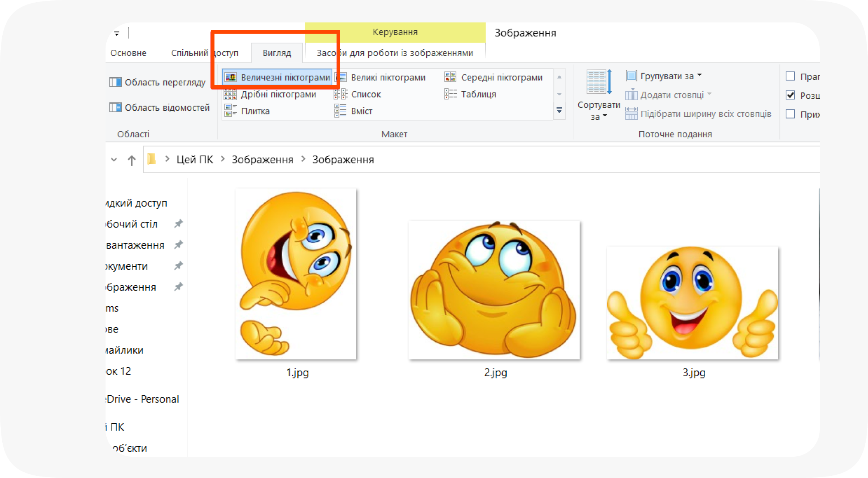Screen dimensions: 868x478
Task: Open Downloads (Завантаження) in sidebar
Action: pos(135,245)
